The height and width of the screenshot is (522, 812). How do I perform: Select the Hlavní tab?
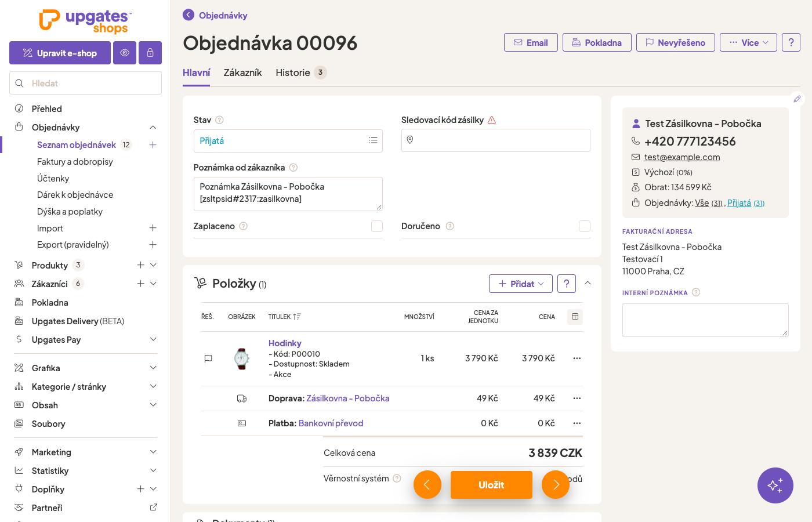(196, 72)
